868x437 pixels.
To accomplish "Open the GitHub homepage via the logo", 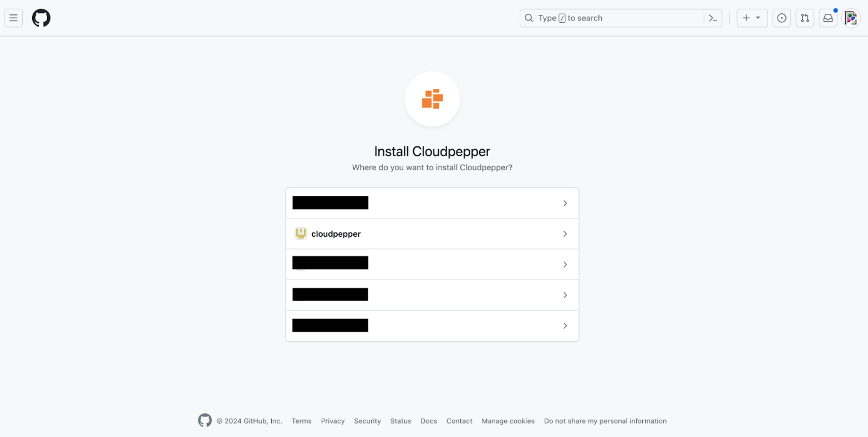I will tap(40, 18).
